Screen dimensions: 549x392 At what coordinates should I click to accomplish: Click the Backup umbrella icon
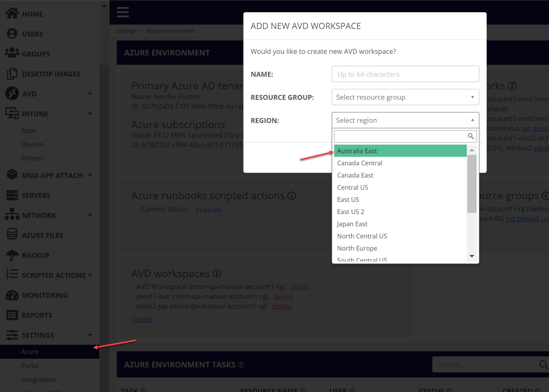[x=12, y=255]
